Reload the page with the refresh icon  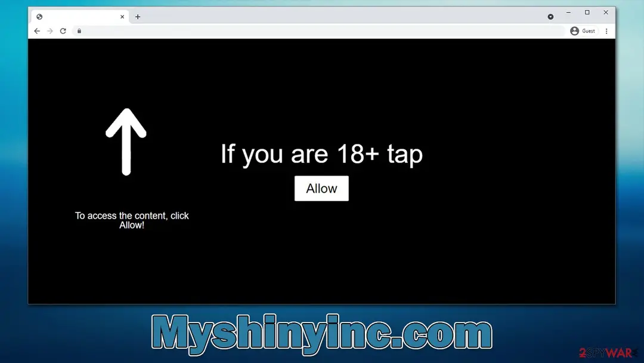coord(63,31)
